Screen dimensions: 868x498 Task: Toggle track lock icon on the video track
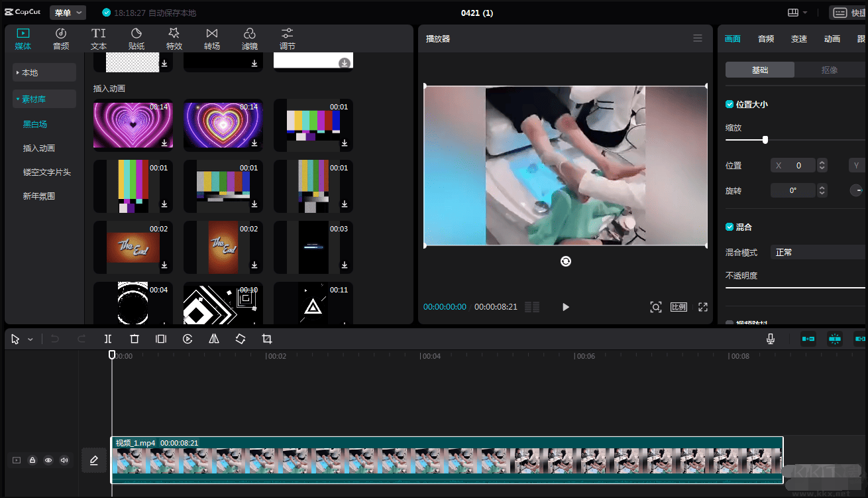pyautogui.click(x=32, y=460)
